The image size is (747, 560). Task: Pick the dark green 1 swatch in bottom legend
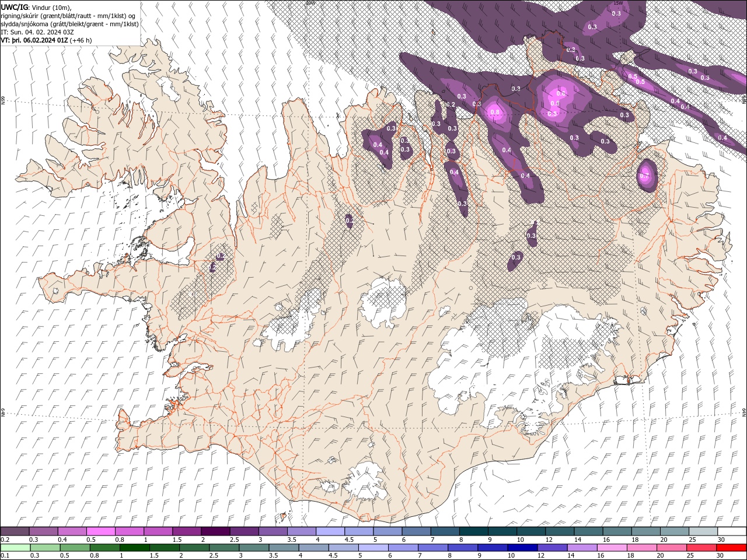pos(135,548)
